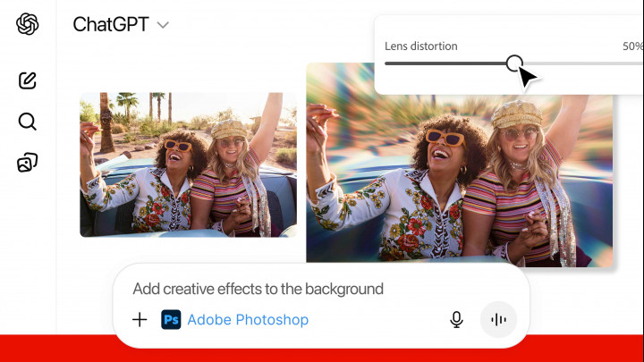This screenshot has width=644, height=362.
Task: Focus the 'Add creative effects' prompt field
Action: pyautogui.click(x=258, y=289)
